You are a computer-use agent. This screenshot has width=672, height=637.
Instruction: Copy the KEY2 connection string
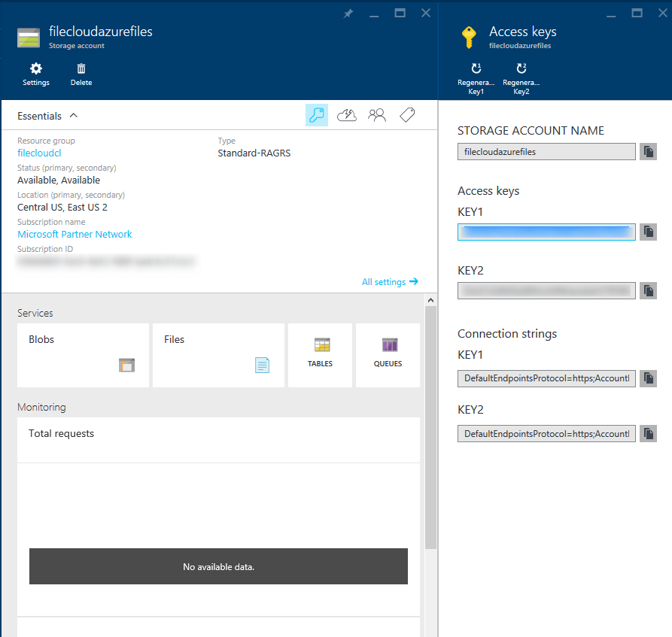click(648, 434)
